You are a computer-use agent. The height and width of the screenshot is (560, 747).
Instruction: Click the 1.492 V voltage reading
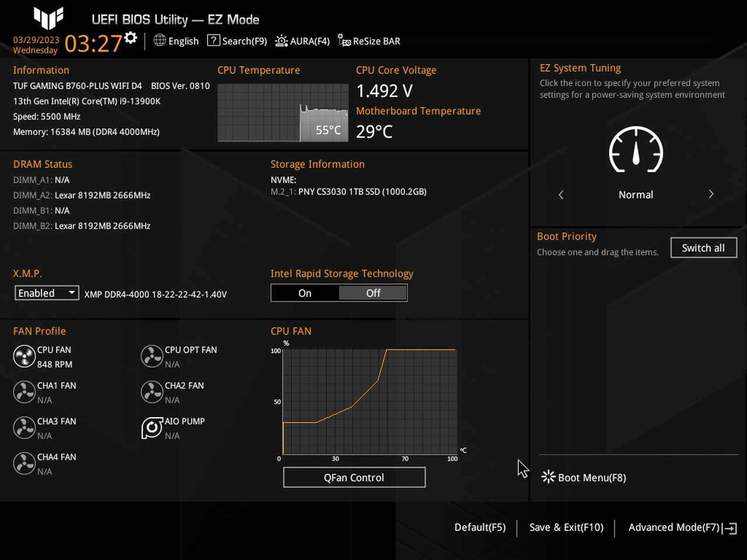(385, 91)
